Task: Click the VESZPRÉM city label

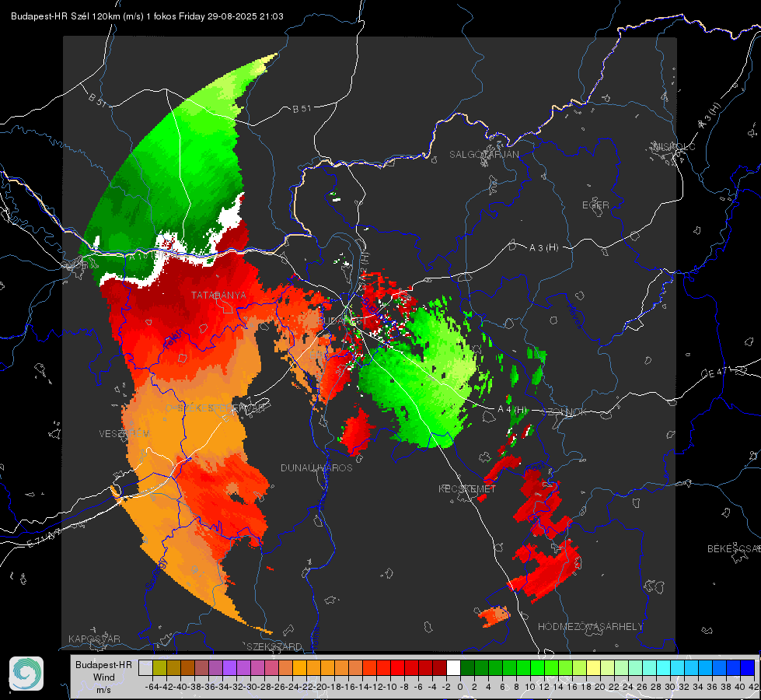Action: click(124, 433)
